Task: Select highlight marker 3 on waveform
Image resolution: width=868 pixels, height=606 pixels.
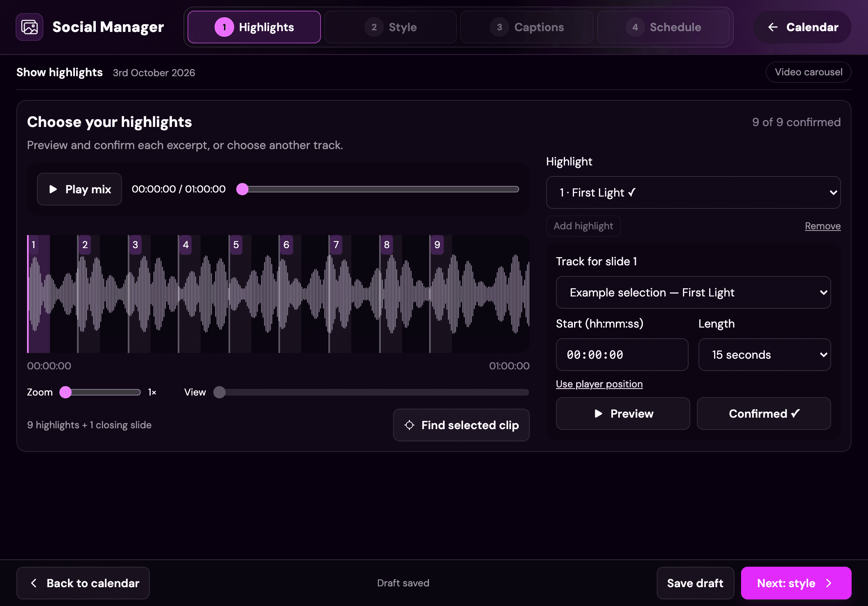Action: (x=135, y=245)
